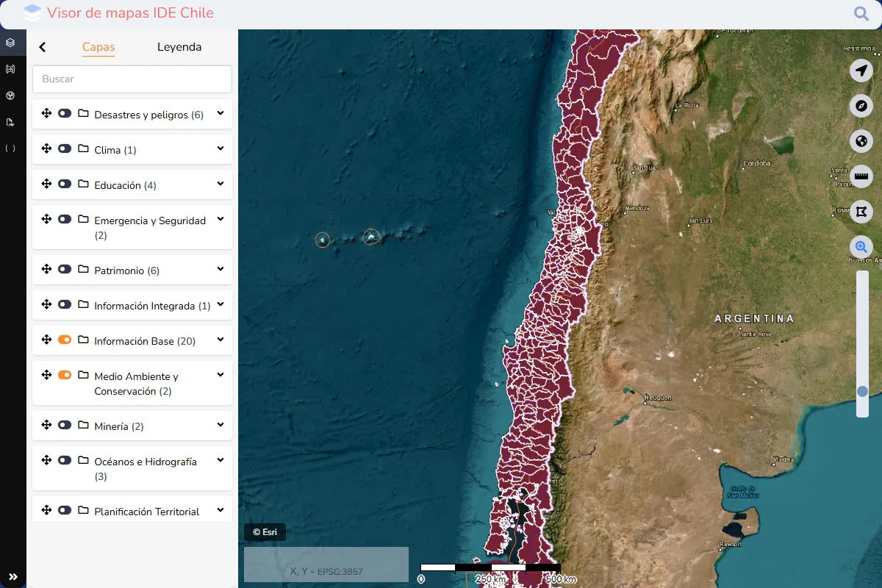Go back with panel back arrow
The width and height of the screenshot is (882, 588).
pyautogui.click(x=43, y=47)
